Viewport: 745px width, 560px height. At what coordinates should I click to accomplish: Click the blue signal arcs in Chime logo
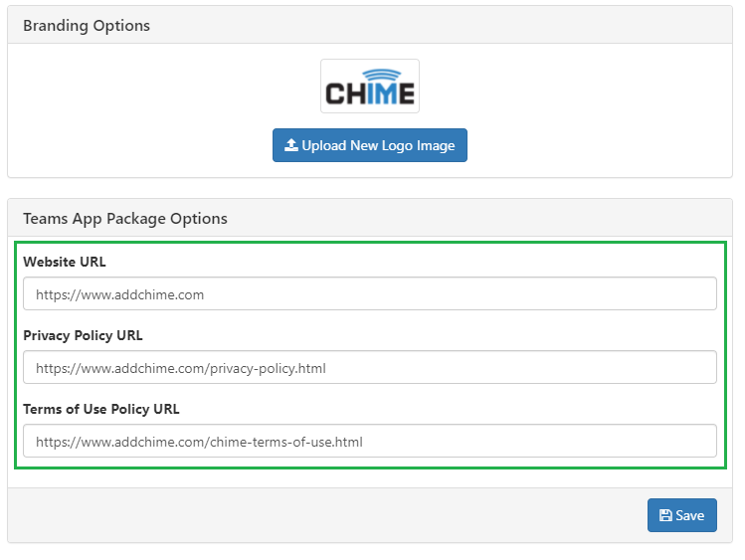click(382, 75)
